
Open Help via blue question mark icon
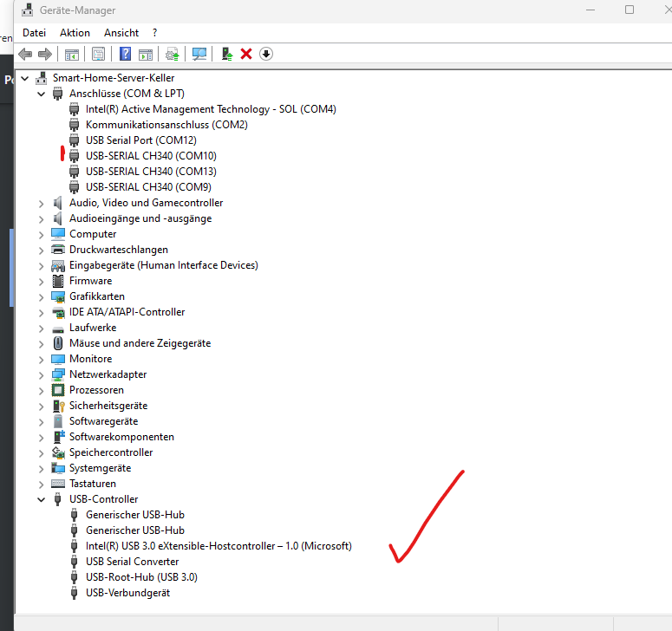pos(125,54)
